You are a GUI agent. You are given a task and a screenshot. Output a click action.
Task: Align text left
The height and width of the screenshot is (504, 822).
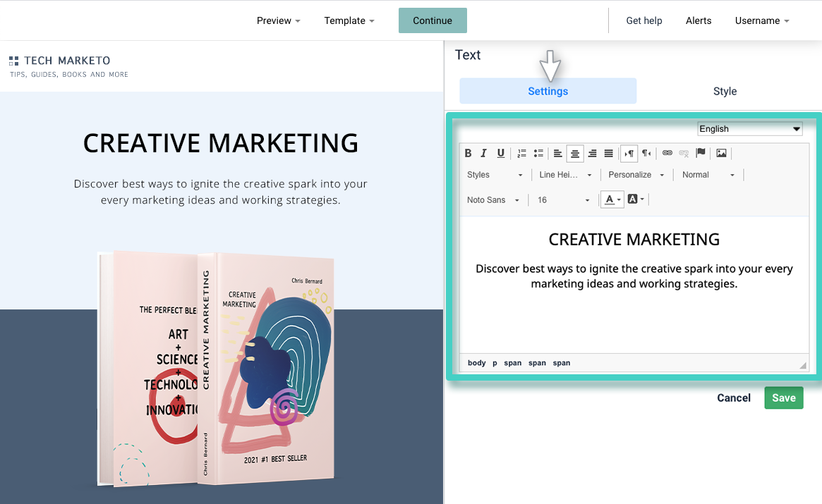click(558, 153)
